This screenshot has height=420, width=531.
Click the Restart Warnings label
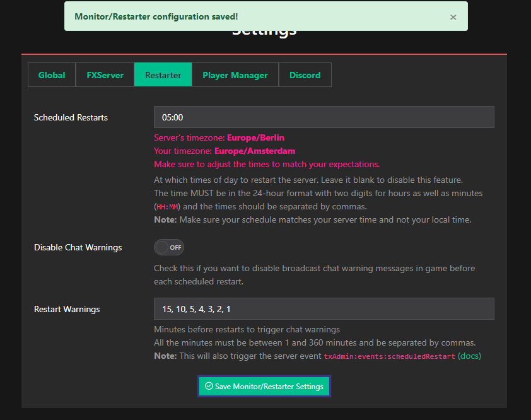coord(67,309)
